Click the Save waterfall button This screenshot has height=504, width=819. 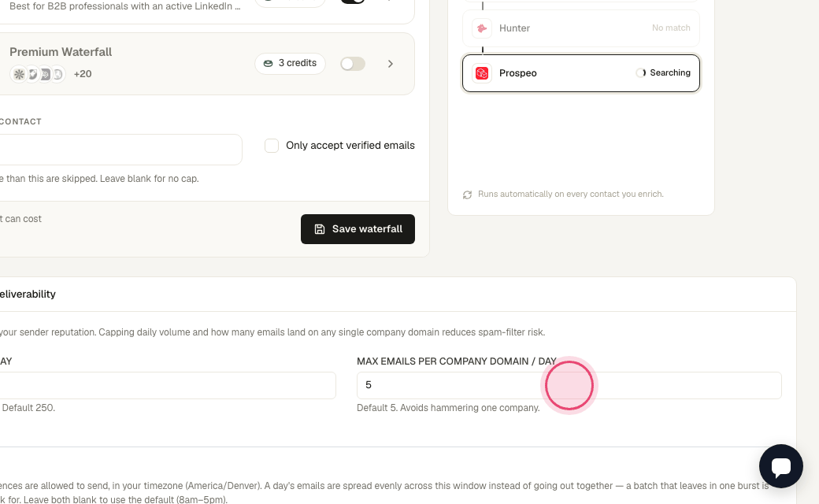(358, 228)
